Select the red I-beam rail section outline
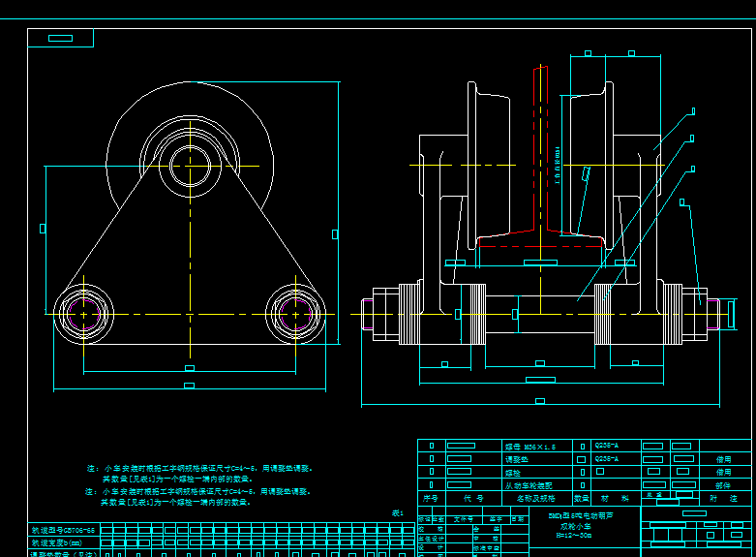The height and width of the screenshot is (557, 756). (x=540, y=157)
